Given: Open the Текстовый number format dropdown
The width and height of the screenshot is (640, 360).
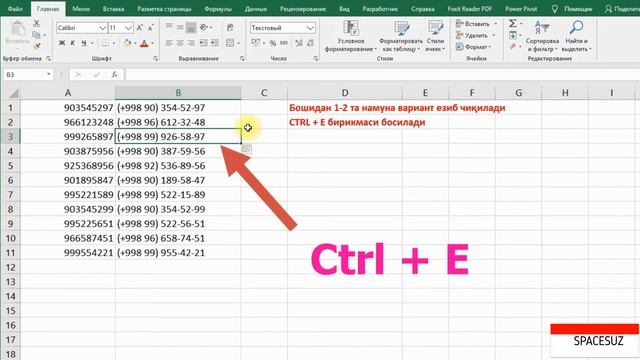Looking at the screenshot, I should click(x=310, y=28).
